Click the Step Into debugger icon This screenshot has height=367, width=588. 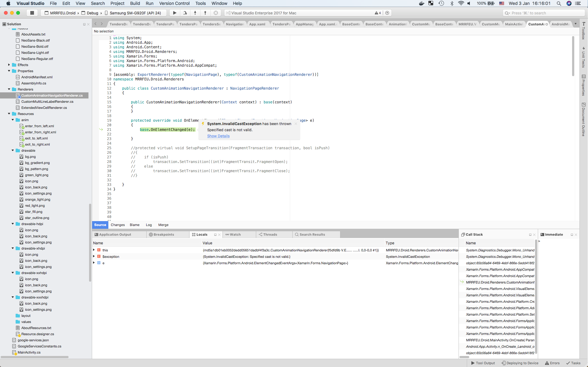pos(195,13)
